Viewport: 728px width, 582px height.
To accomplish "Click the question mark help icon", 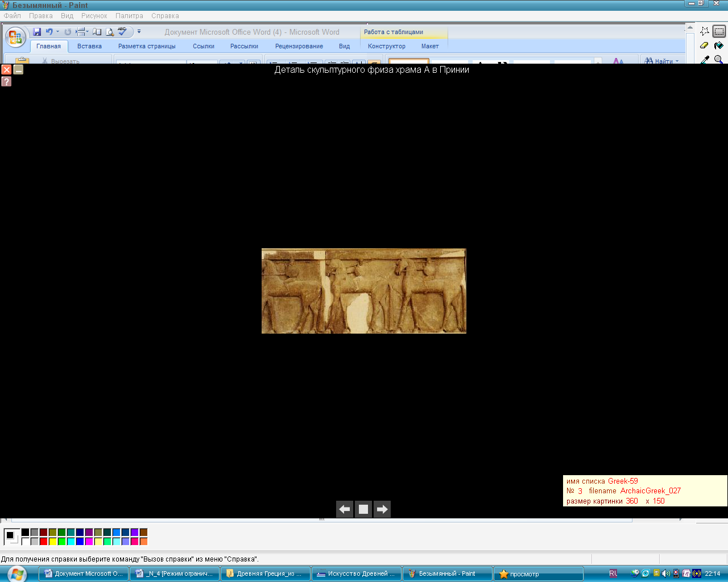I will [x=6, y=81].
